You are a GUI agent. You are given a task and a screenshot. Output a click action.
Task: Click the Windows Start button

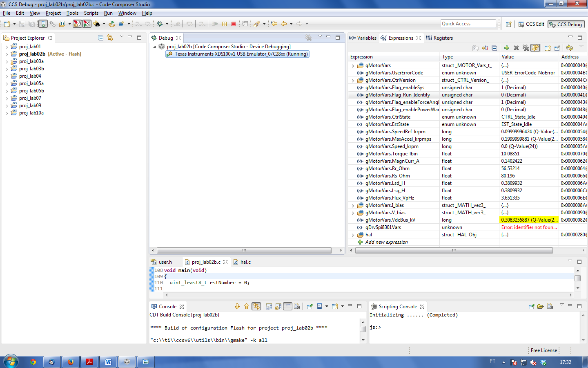coord(11,362)
